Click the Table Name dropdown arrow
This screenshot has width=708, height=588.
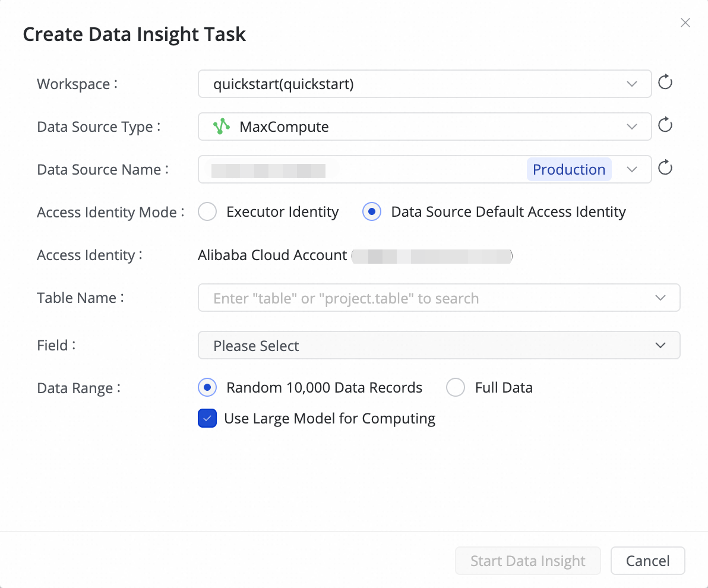660,298
